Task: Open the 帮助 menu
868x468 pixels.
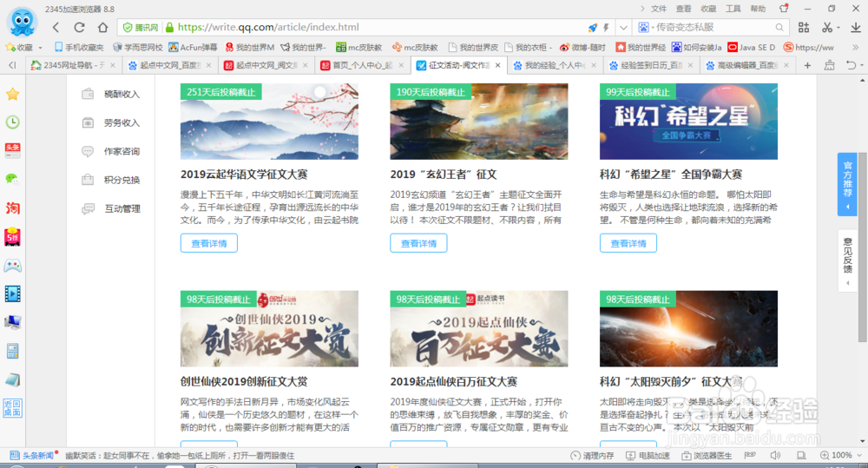Action: tap(758, 9)
